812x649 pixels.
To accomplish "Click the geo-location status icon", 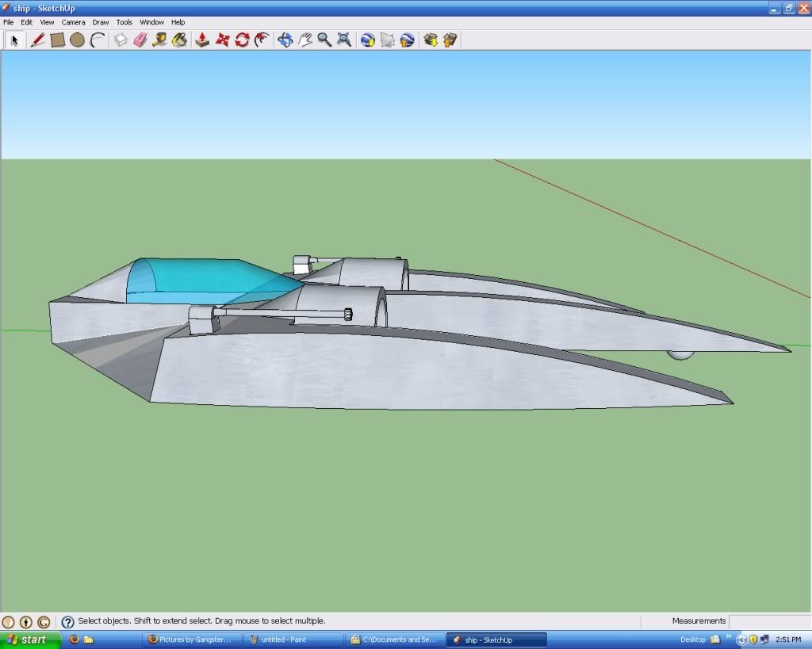I will pyautogui.click(x=8, y=621).
